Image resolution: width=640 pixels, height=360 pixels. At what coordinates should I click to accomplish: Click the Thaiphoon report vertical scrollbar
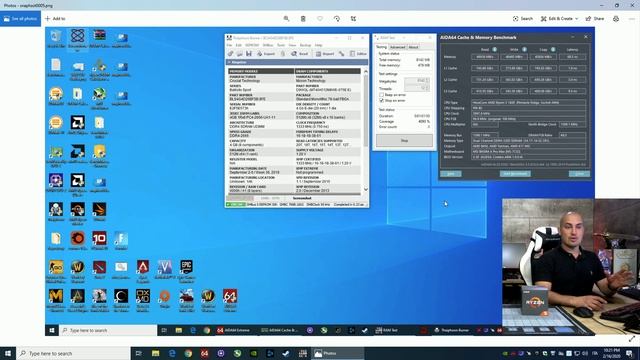[x=366, y=131]
